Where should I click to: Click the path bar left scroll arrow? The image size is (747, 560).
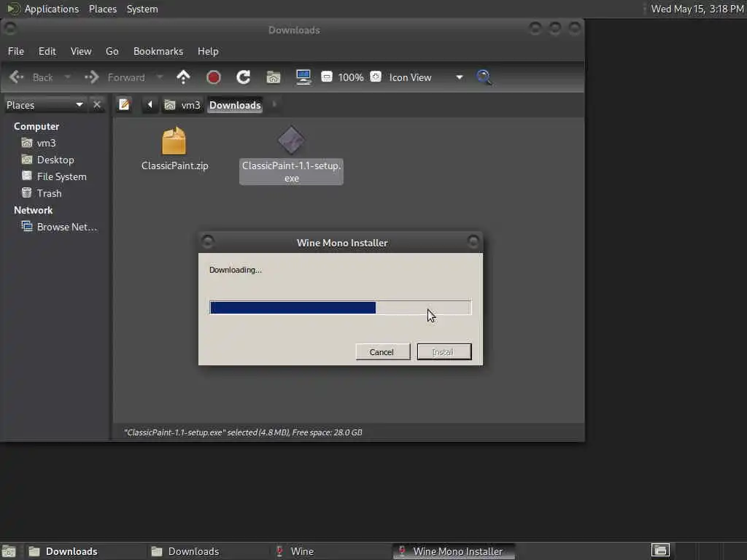click(150, 104)
